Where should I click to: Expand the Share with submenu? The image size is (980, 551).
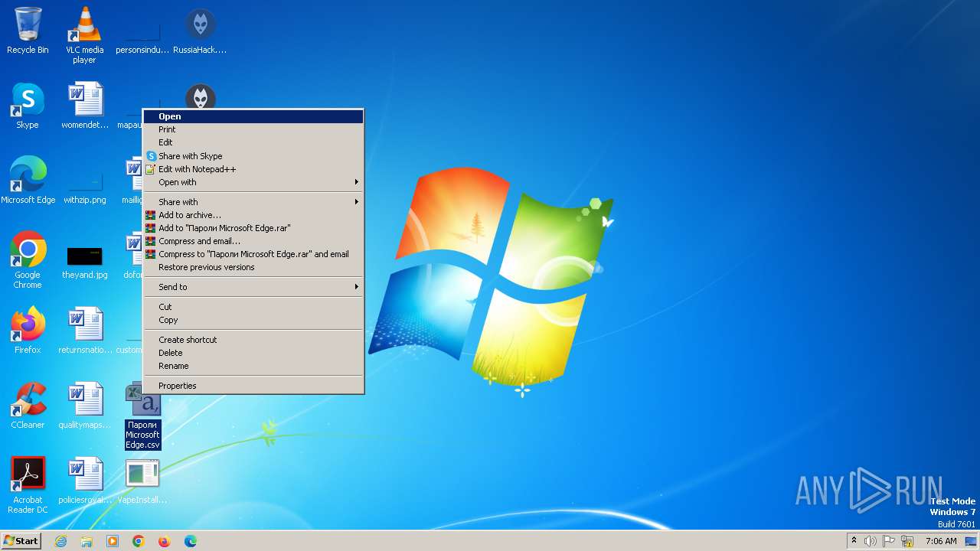(253, 202)
